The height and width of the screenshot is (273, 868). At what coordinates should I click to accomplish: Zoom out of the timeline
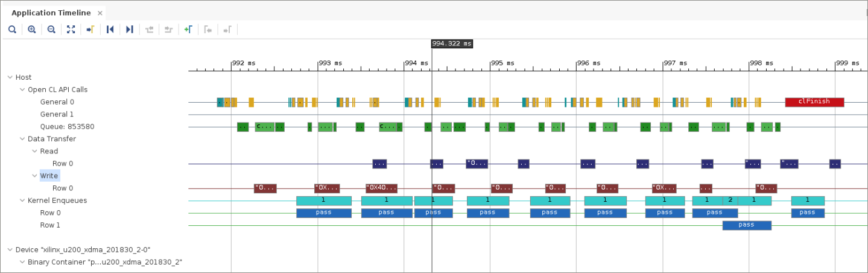[x=51, y=29]
